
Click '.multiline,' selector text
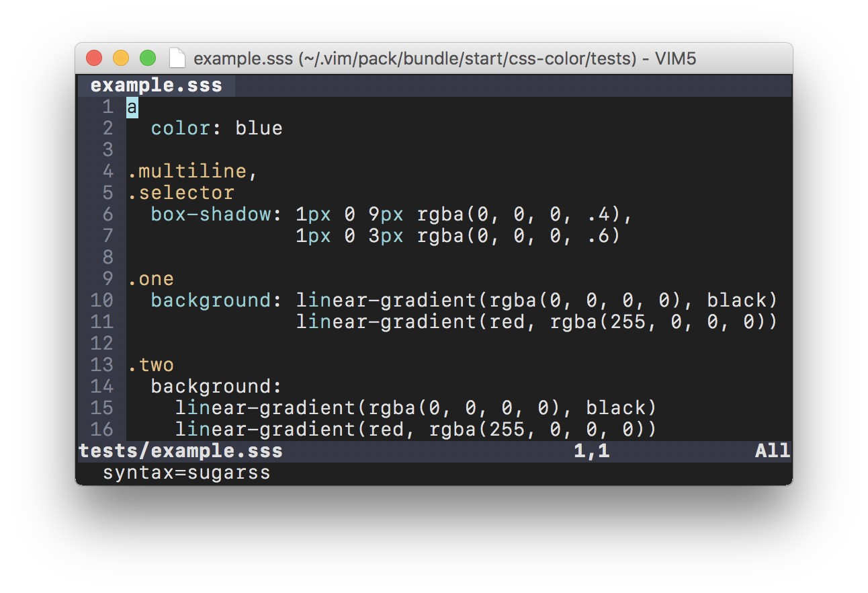click(x=193, y=171)
